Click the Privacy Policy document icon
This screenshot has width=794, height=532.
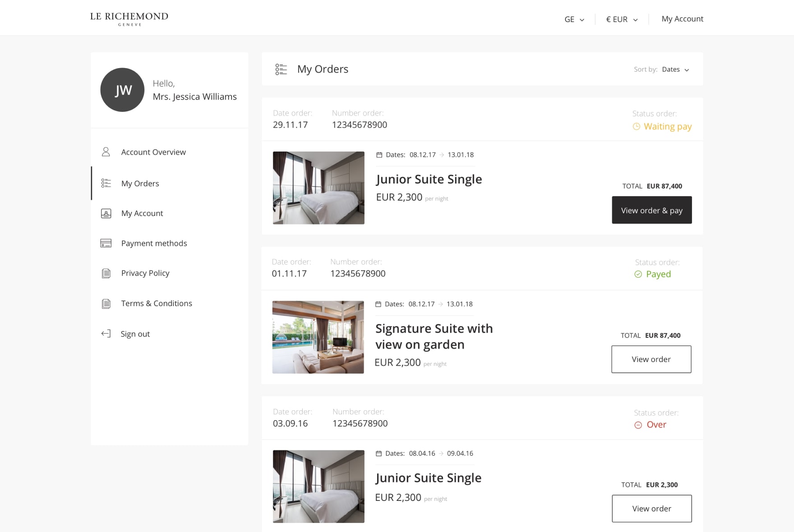point(106,273)
